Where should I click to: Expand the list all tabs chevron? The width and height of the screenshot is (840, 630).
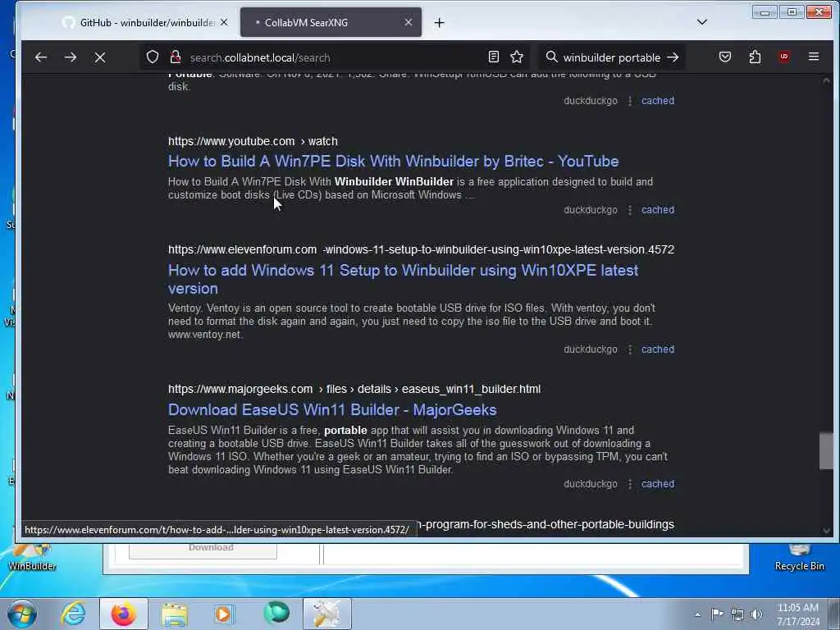702,22
